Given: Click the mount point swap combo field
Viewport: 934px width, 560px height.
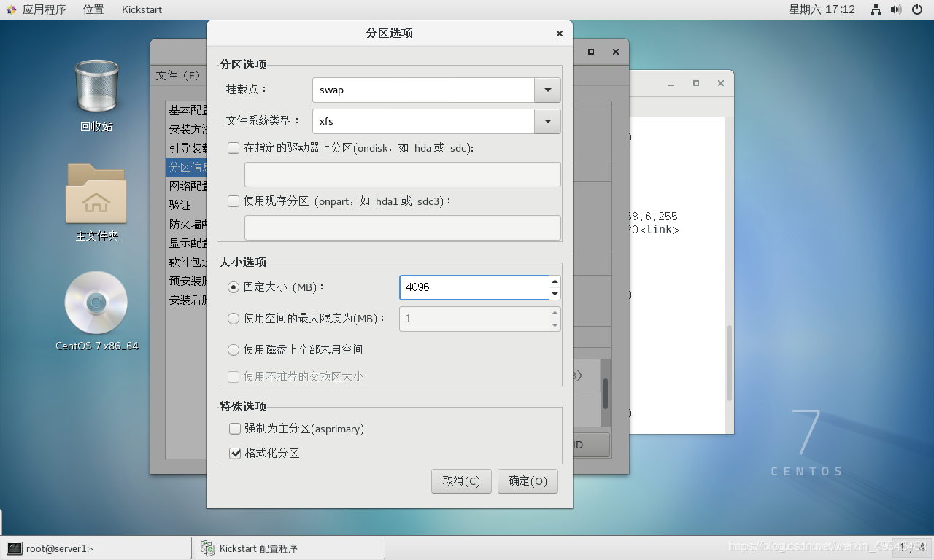Looking at the screenshot, I should coord(423,90).
